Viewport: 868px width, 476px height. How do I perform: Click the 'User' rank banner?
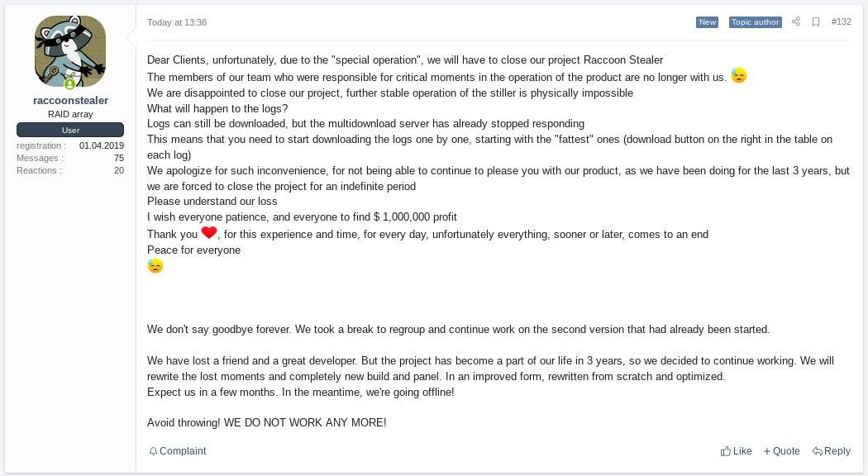click(70, 130)
